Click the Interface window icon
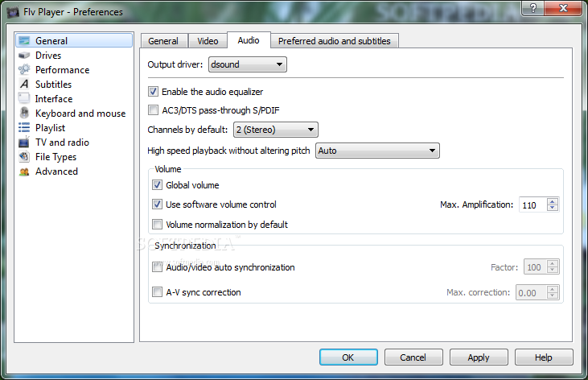This screenshot has width=588, height=380. 24,98
